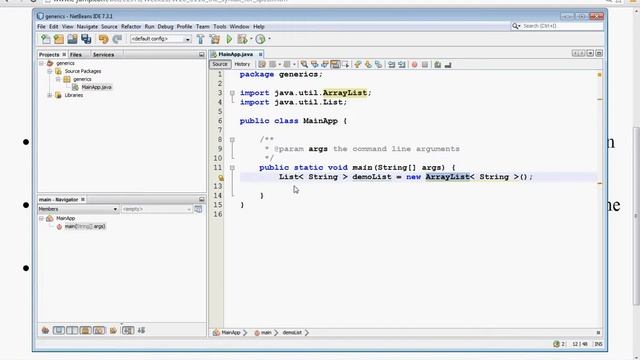The height and width of the screenshot is (360, 640).
Task: Open the Source menu
Action: [x=109, y=27]
